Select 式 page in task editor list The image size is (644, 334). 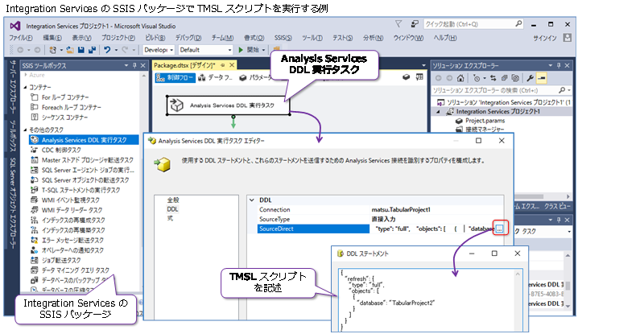pyautogui.click(x=170, y=218)
